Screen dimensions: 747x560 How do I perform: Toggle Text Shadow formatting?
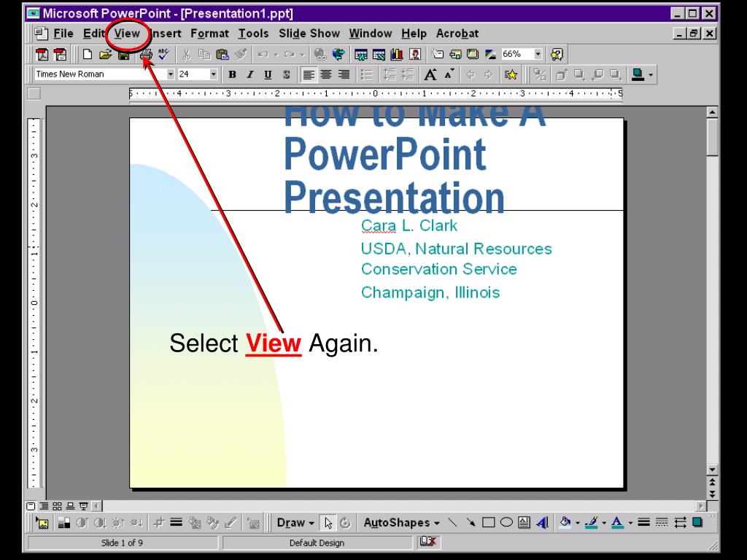coord(286,74)
